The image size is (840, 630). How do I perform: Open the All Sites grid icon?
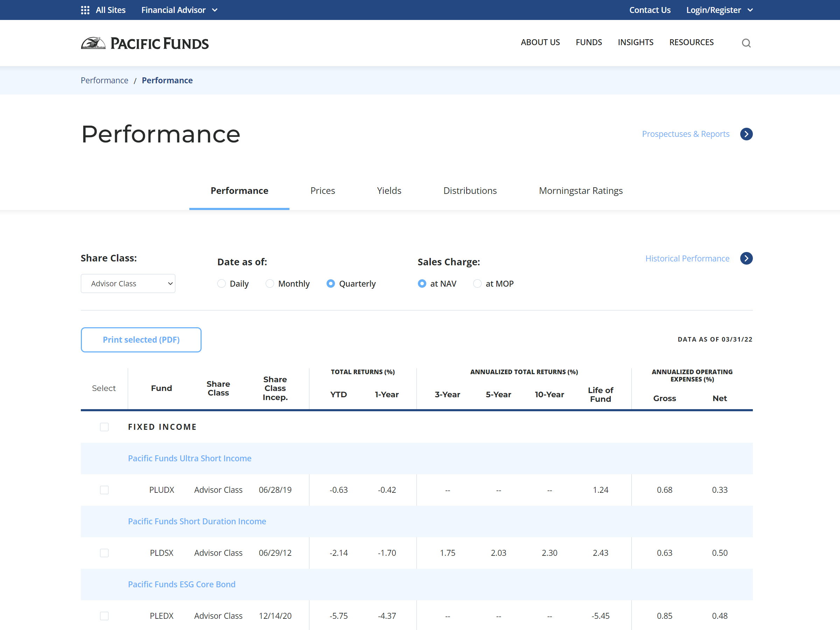[x=85, y=10]
